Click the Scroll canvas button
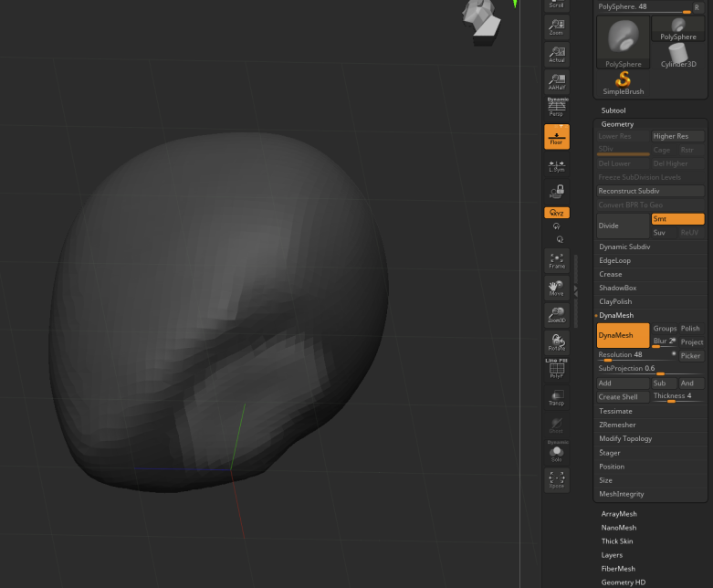The image size is (713, 588). 557,5
